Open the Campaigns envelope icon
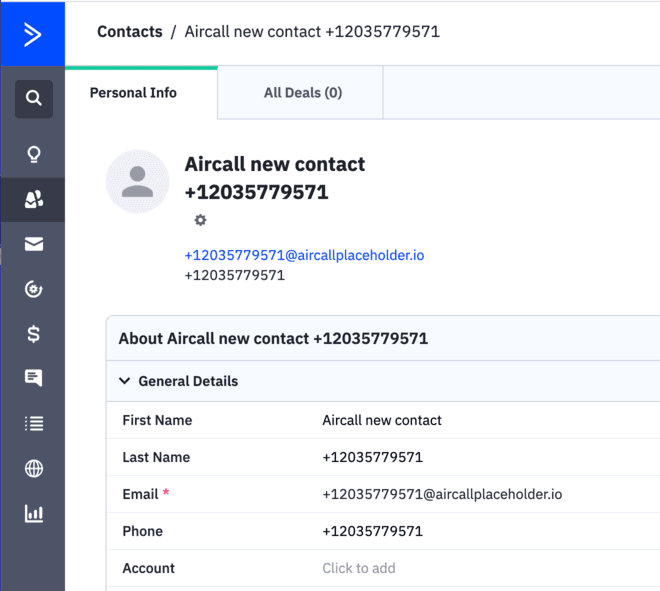This screenshot has width=660, height=591. point(34,245)
